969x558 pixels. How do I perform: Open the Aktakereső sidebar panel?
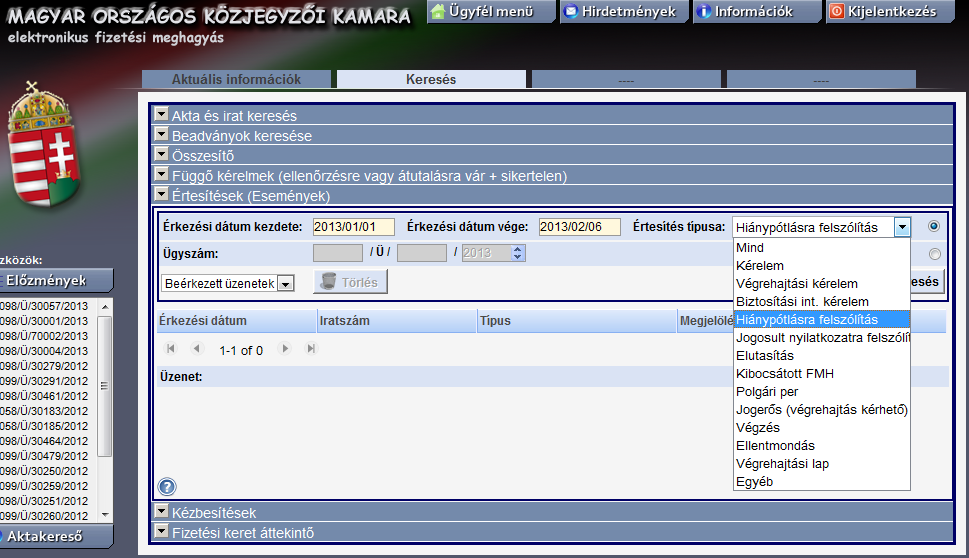pyautogui.click(x=56, y=536)
